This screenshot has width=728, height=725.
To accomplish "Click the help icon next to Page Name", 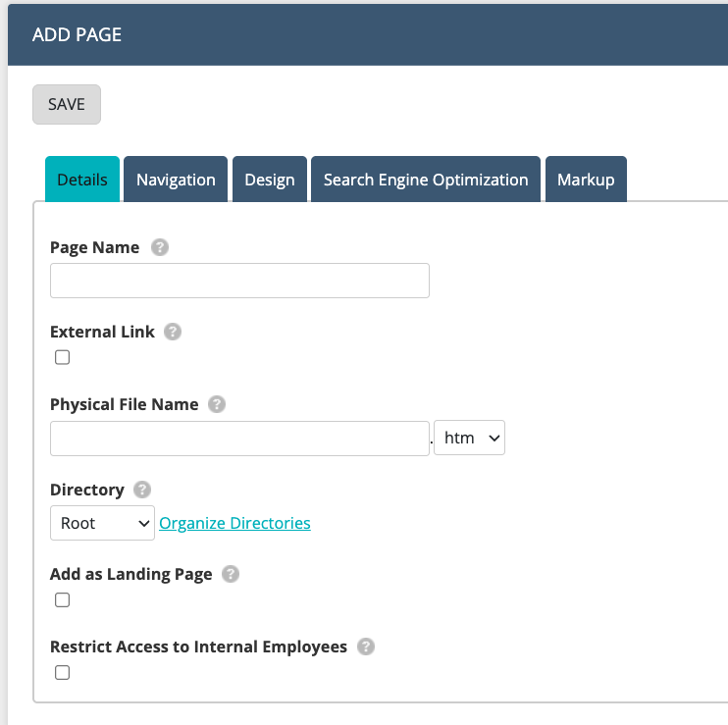I will tap(161, 248).
